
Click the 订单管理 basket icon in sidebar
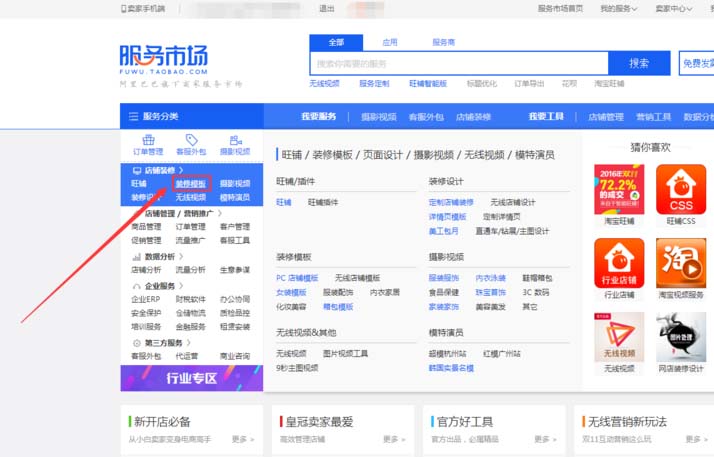pyautogui.click(x=148, y=140)
